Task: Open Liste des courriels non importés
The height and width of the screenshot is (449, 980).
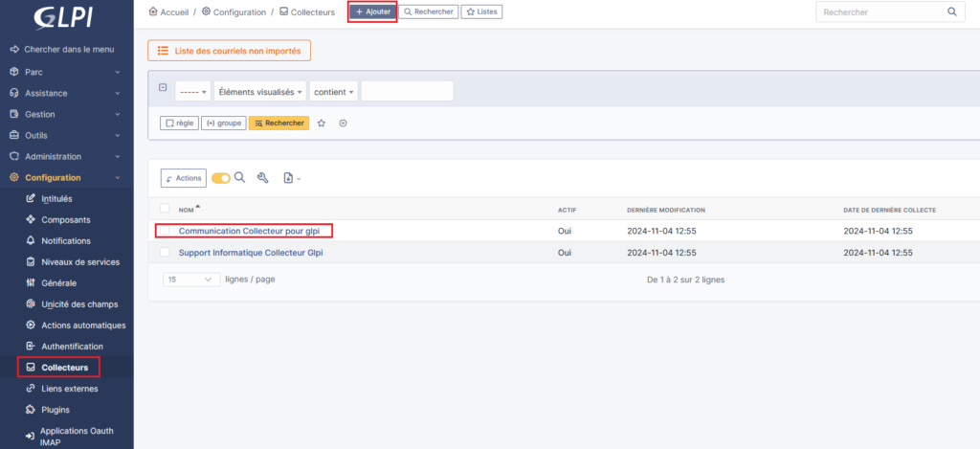Action: tap(229, 51)
